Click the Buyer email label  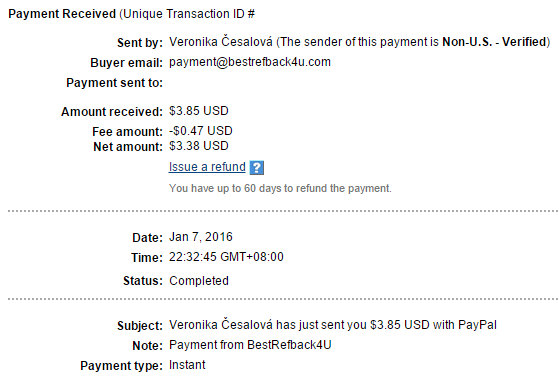point(127,63)
